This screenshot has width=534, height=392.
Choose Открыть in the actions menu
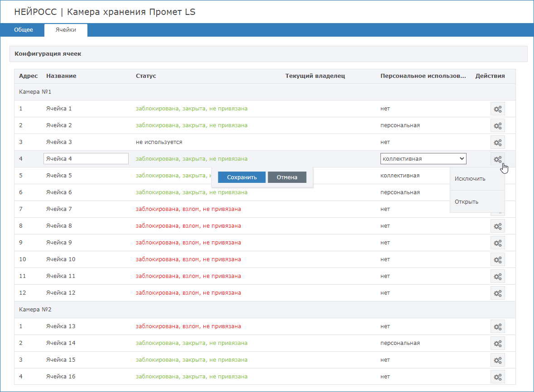point(467,202)
